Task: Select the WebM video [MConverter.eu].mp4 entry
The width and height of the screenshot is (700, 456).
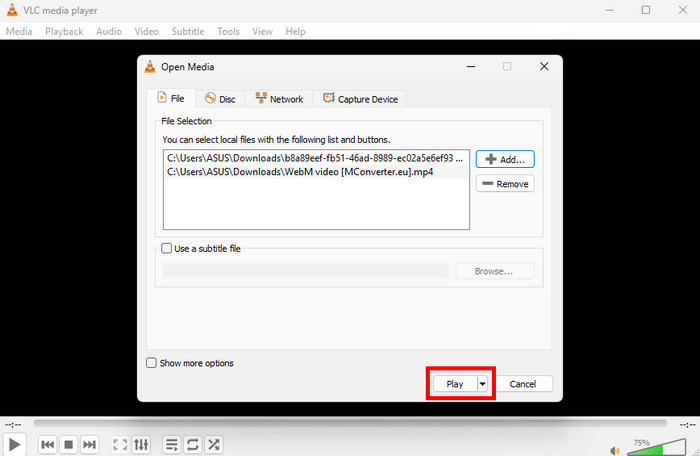Action: (316, 172)
